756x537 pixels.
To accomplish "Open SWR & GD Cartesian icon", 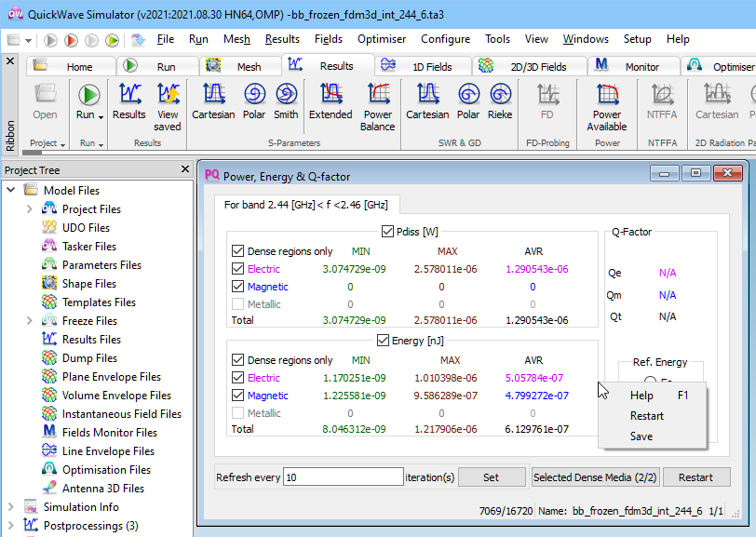I will [427, 93].
